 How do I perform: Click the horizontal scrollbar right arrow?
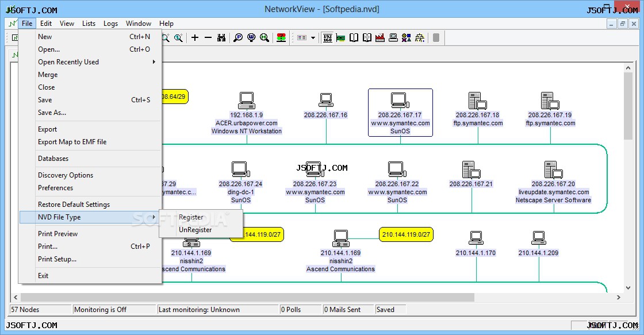click(x=619, y=297)
